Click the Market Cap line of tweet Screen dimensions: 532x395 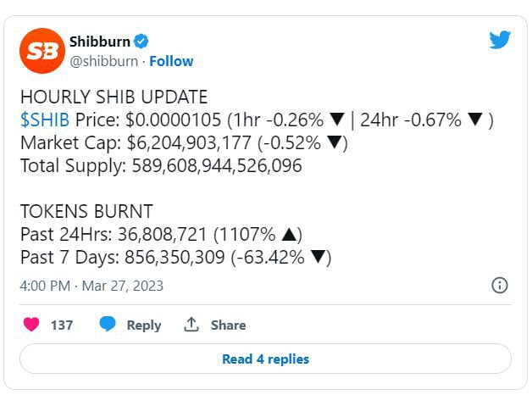(x=184, y=142)
